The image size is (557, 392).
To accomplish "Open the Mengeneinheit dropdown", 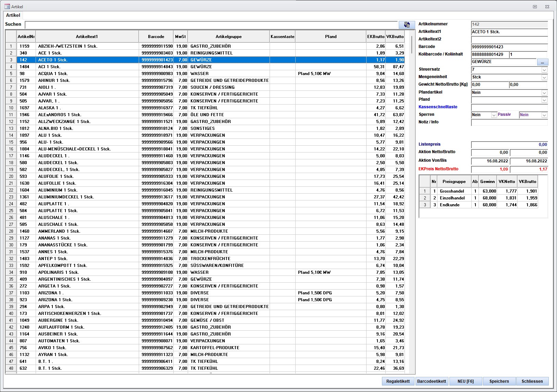I will [544, 77].
